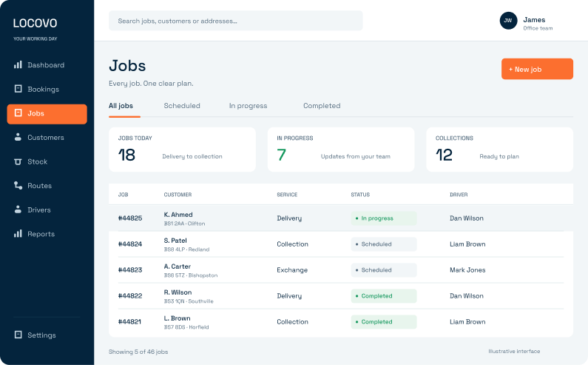Click the Jobs icon in sidebar
The width and height of the screenshot is (588, 365).
point(18,113)
